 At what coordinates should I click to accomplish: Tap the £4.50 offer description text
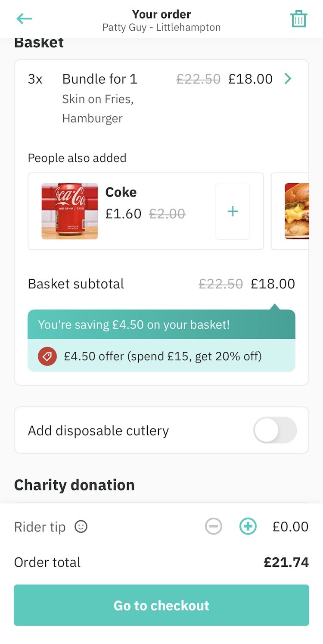tap(163, 356)
